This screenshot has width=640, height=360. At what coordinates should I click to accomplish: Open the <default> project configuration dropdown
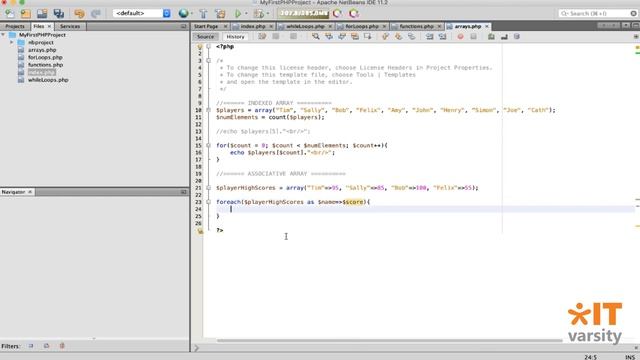[x=142, y=13]
